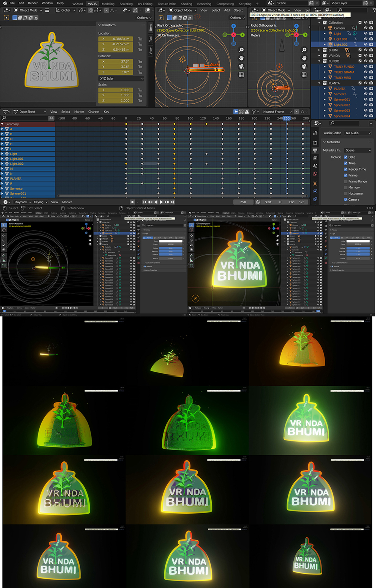
Task: Uncheck the Render Time metadata checkbox
Action: click(x=346, y=169)
